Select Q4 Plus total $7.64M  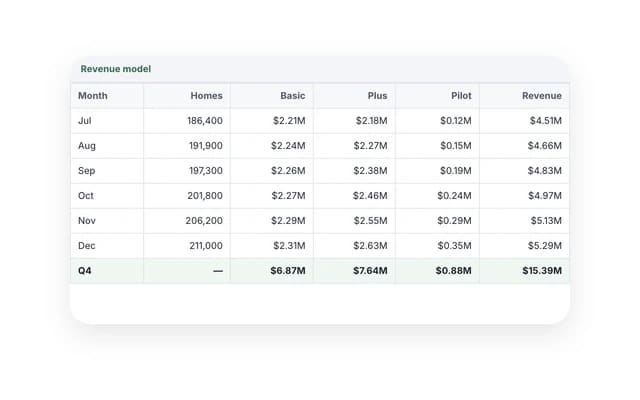click(370, 271)
